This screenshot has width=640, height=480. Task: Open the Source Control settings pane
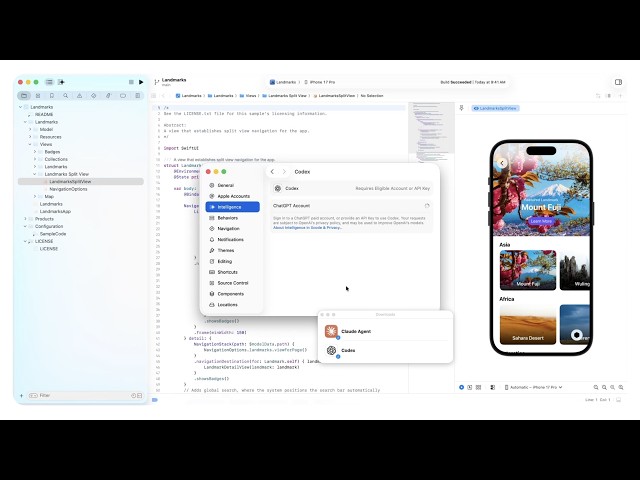pos(232,283)
